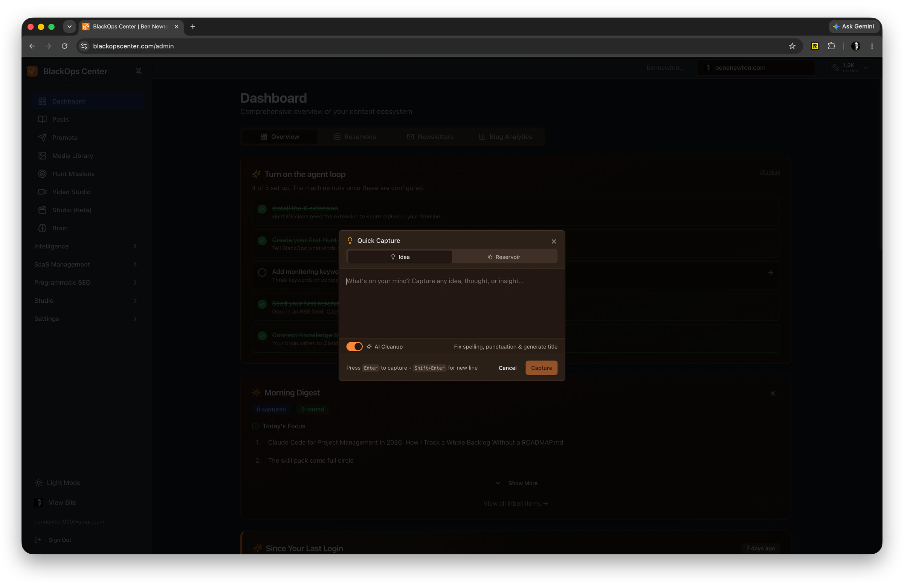Click the Create your first Hunt checkmark
The width and height of the screenshot is (904, 588).
click(262, 241)
